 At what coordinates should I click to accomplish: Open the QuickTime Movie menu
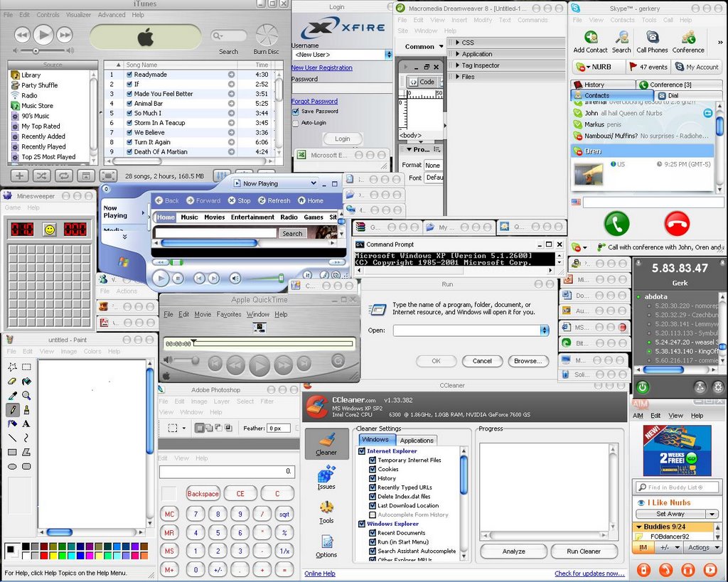coord(203,314)
